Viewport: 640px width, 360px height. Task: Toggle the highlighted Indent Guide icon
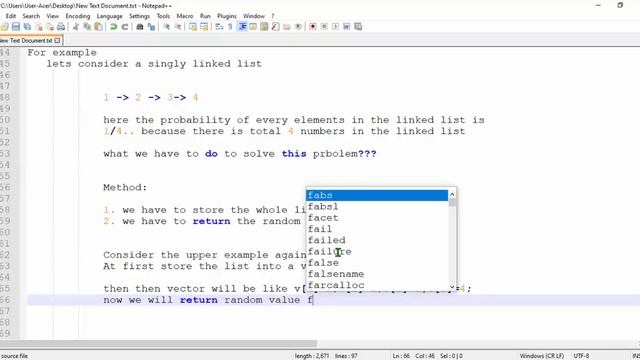242,27
